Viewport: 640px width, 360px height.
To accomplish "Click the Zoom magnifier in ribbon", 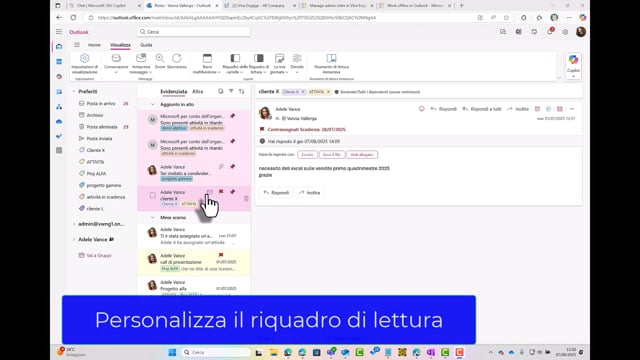I will [x=160, y=61].
